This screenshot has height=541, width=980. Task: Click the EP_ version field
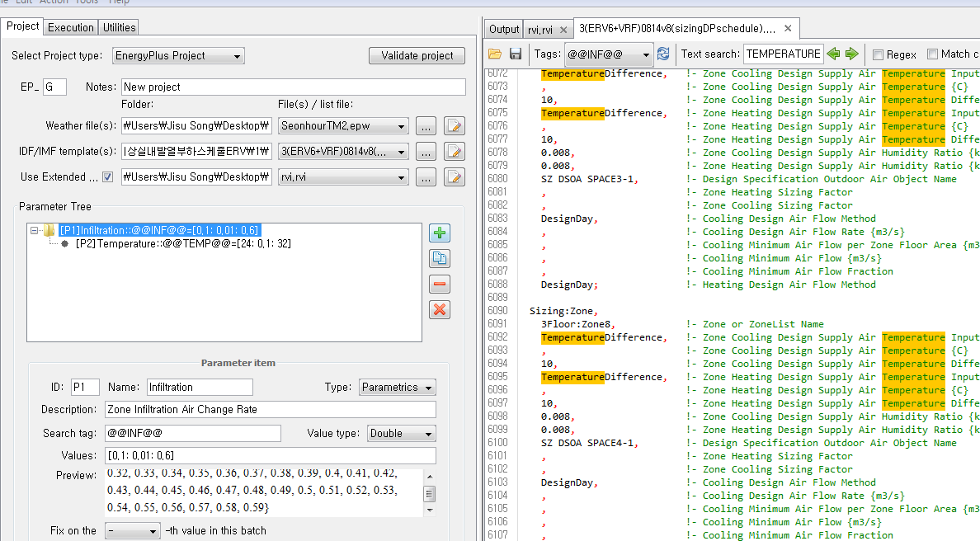click(x=54, y=87)
